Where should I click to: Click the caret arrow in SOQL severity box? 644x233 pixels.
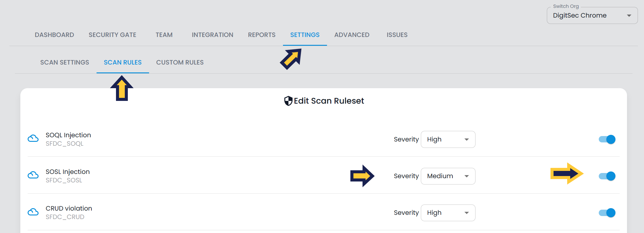coord(467,139)
